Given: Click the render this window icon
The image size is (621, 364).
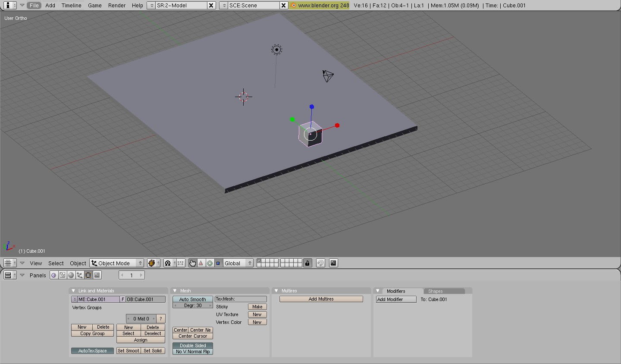Looking at the screenshot, I should (333, 263).
